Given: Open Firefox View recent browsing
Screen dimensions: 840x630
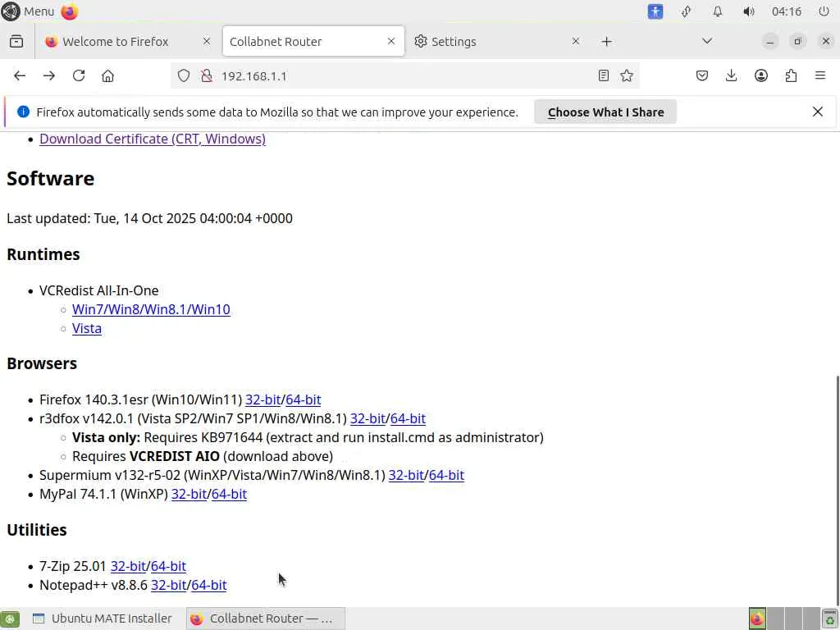Looking at the screenshot, I should 16,41.
